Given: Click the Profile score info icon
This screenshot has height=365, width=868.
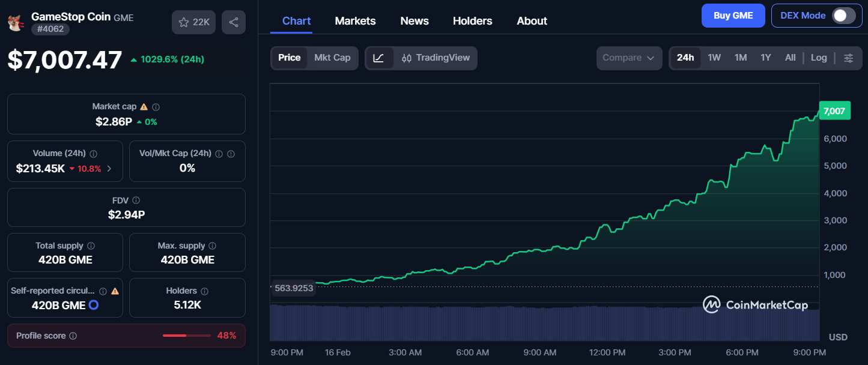Looking at the screenshot, I should click(73, 336).
